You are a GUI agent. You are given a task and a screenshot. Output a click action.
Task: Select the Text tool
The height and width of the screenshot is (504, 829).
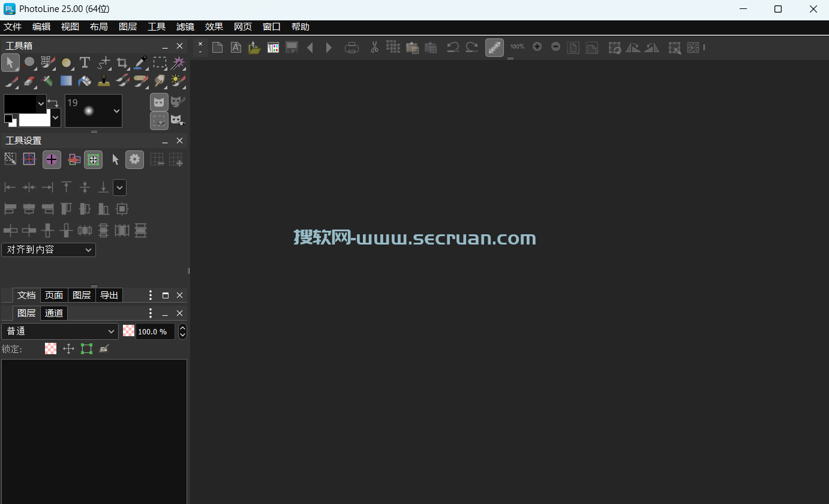pos(85,62)
